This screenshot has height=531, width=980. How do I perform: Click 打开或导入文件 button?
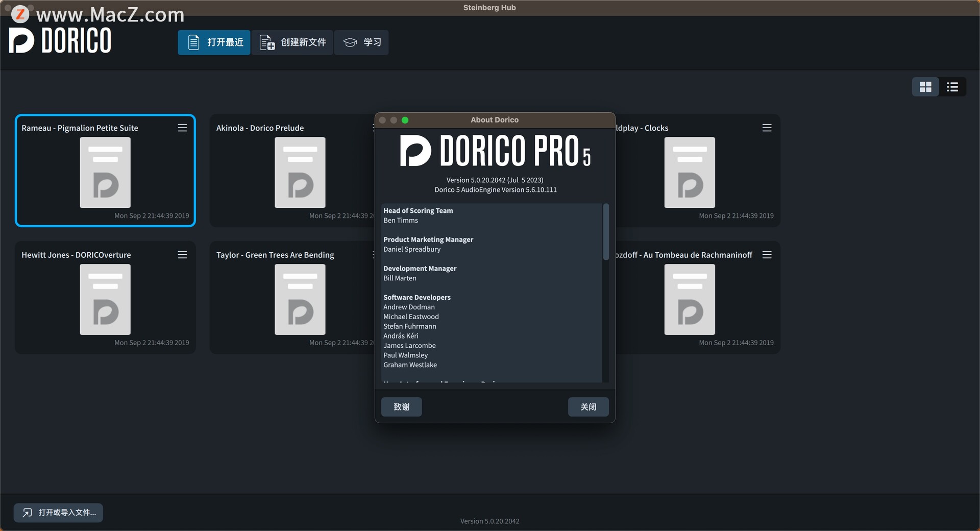point(58,513)
